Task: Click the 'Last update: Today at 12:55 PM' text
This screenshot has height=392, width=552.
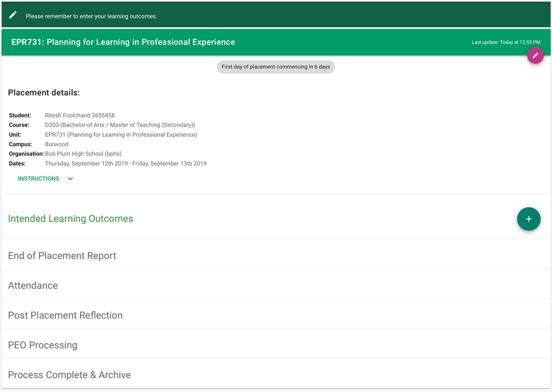Action: [506, 42]
